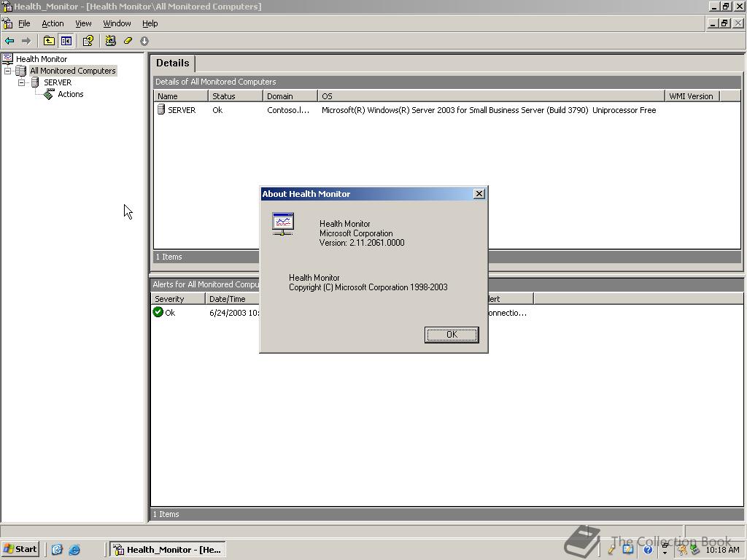This screenshot has height=560, width=747.
Task: Collapse the All Monitored Computers tree node
Action: point(7,71)
